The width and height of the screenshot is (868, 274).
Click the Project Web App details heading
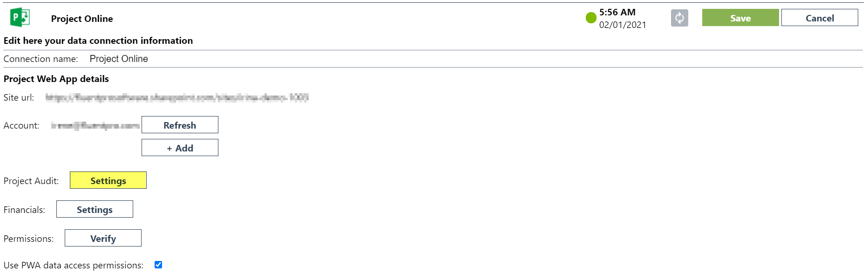click(x=56, y=79)
